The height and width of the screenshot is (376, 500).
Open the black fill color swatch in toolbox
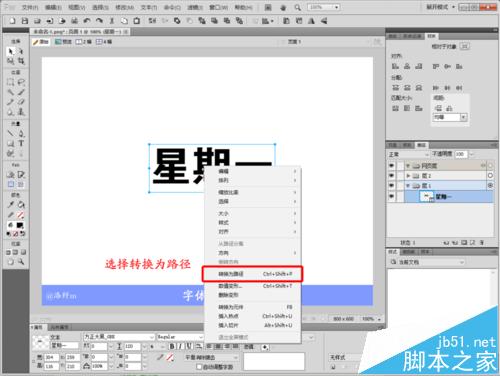tap(21, 225)
